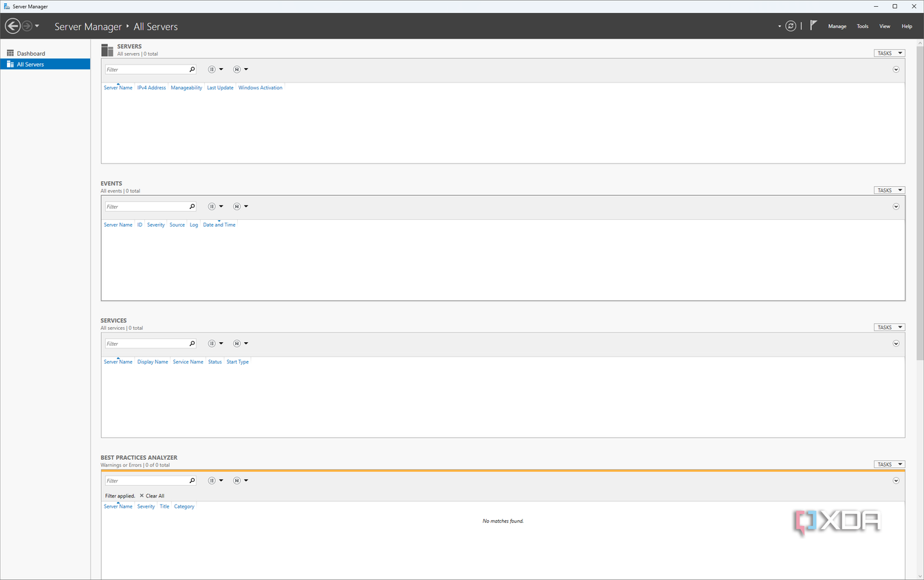Open the Tools menu
924x580 pixels.
[862, 26]
